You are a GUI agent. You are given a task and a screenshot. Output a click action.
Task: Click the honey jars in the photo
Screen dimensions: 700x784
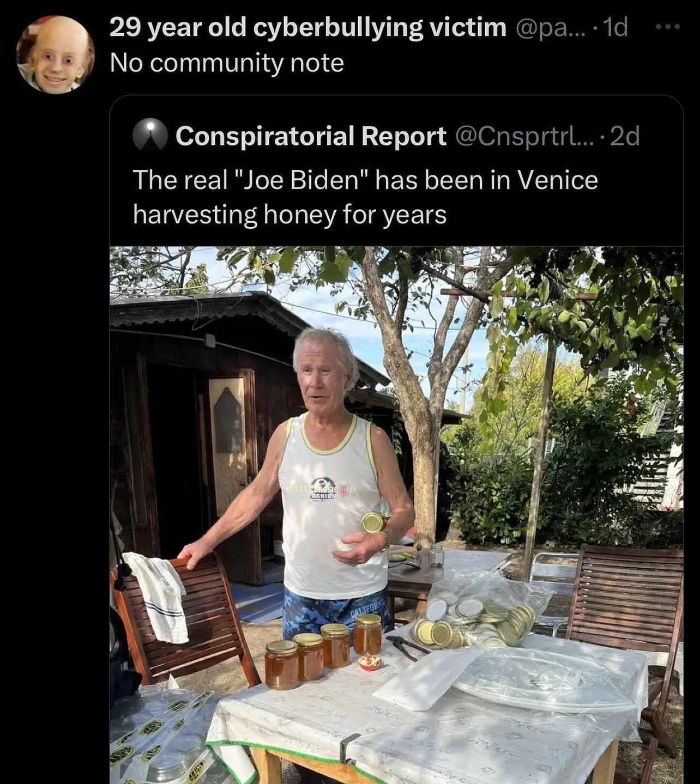click(x=323, y=651)
